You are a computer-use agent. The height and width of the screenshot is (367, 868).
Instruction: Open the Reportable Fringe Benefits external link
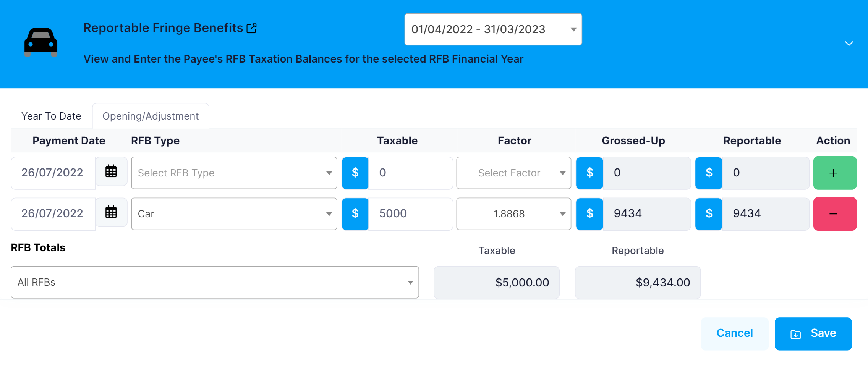click(x=251, y=28)
